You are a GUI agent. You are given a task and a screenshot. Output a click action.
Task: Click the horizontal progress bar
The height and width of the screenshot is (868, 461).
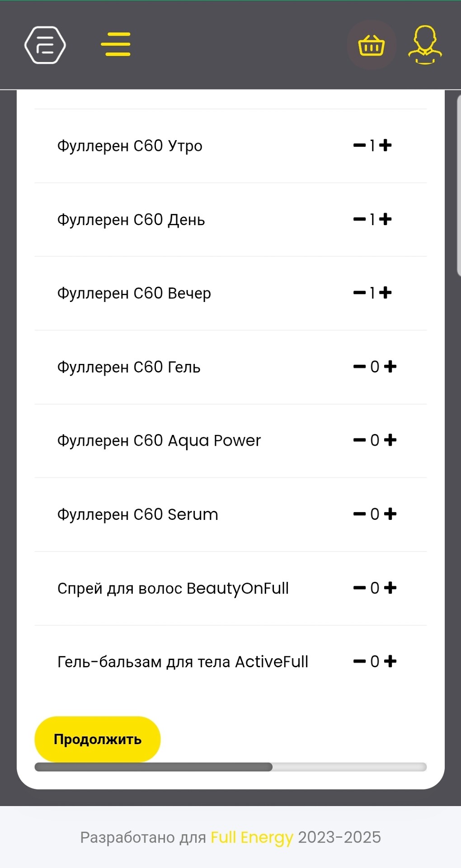[x=230, y=767]
